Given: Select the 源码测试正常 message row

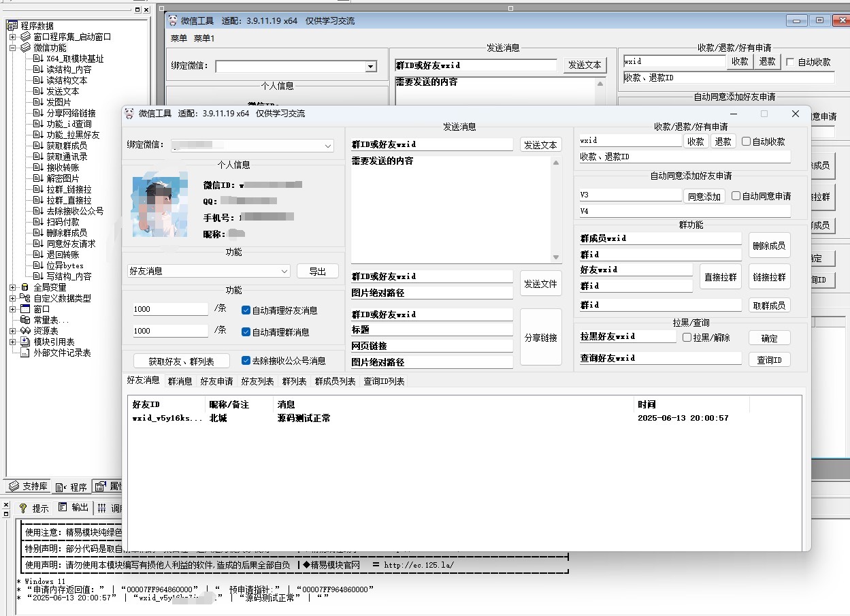Looking at the screenshot, I should 465,419.
